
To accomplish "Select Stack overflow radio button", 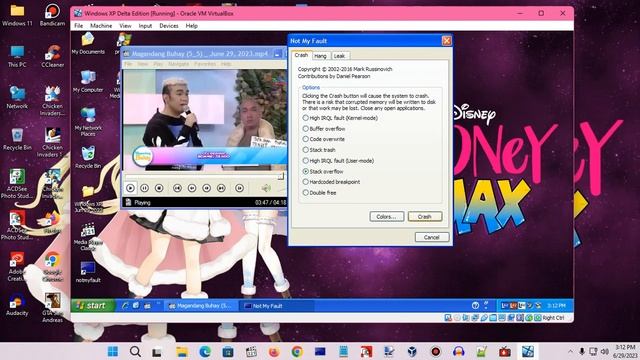I will [x=305, y=171].
